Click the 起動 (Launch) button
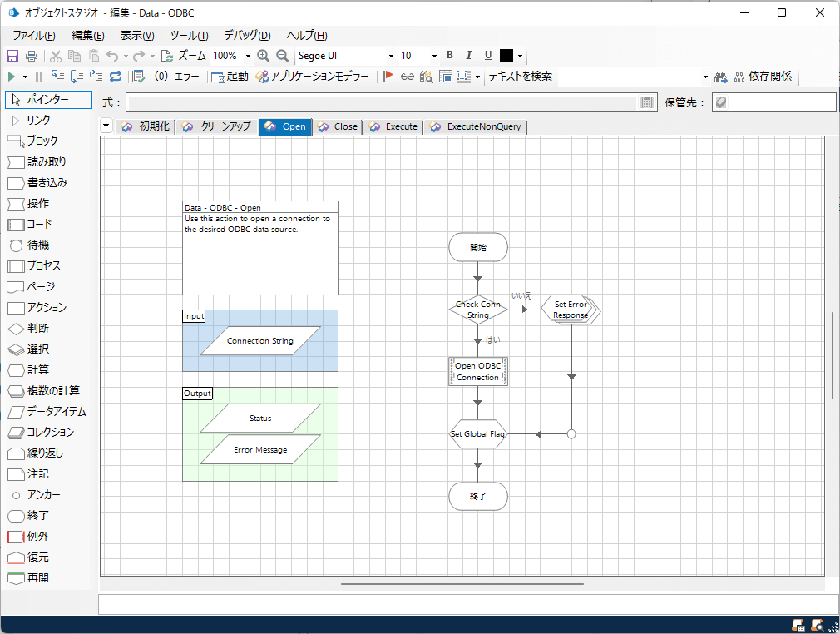This screenshot has width=840, height=634. [230, 77]
